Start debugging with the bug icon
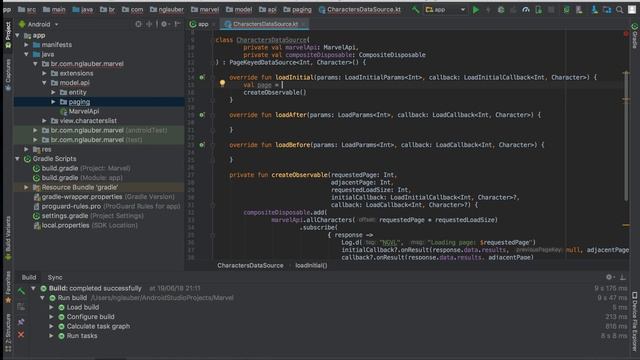Viewport: 640px width, 360px height. pyautogui.click(x=501, y=9)
